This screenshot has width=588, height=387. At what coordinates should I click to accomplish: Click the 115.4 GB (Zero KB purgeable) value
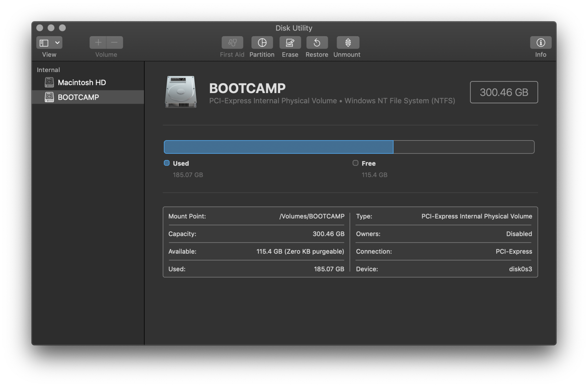pos(300,252)
